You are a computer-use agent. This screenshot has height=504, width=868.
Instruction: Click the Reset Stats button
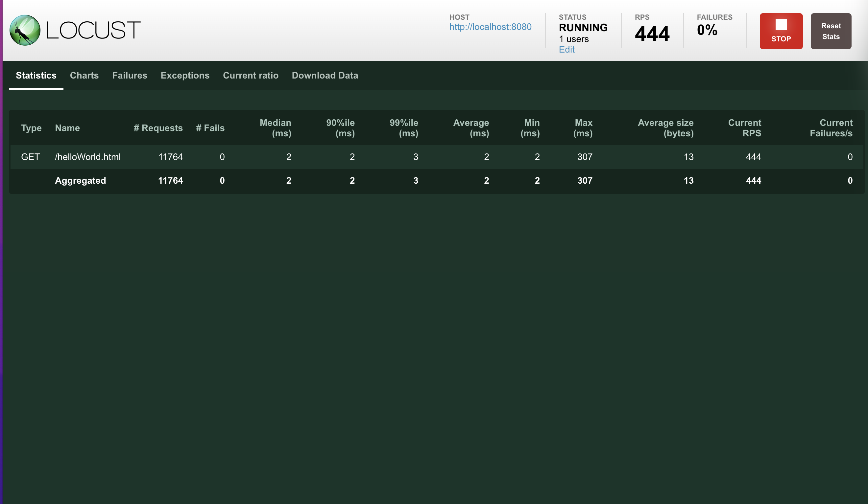tap(831, 31)
